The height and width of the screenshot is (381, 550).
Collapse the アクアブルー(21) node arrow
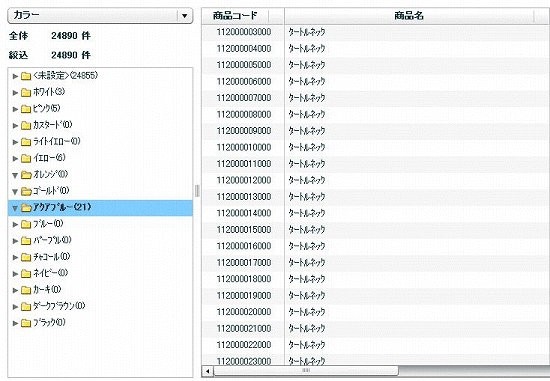tap(15, 208)
